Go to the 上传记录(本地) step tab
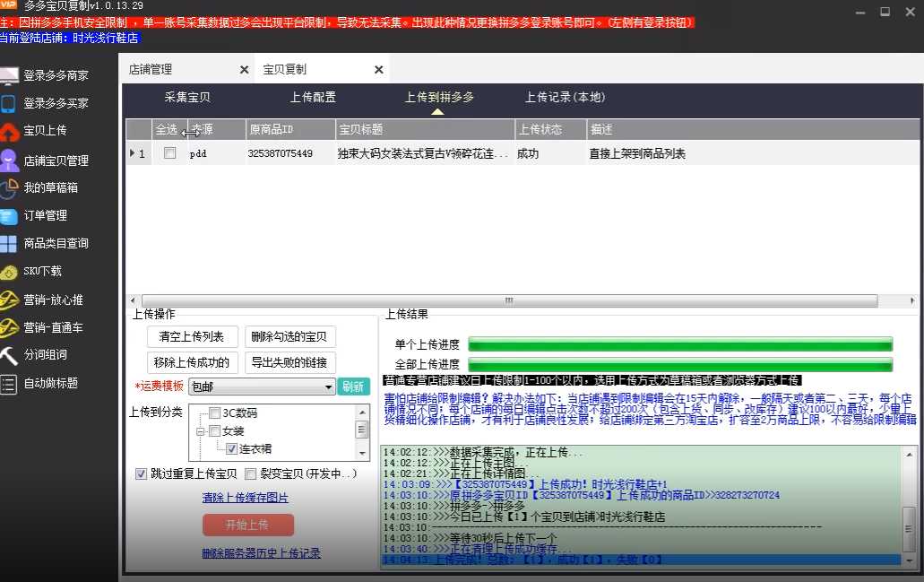Viewport: 924px width, 582px height. pos(566,97)
